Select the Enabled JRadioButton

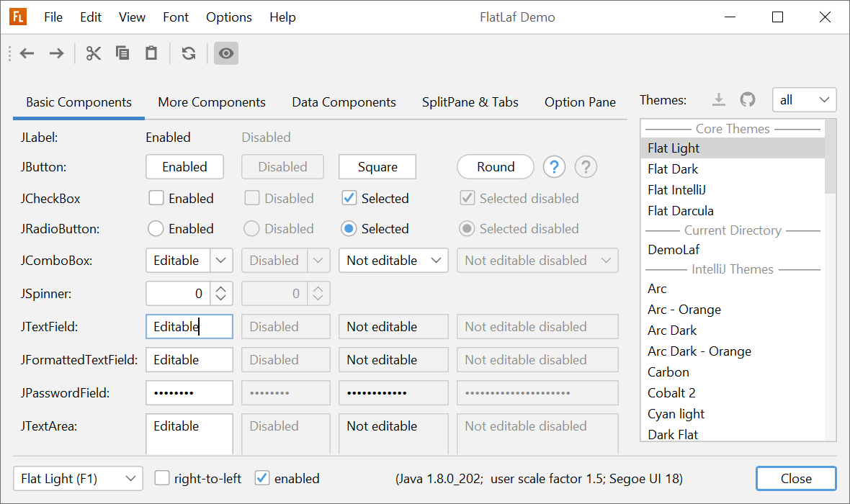[x=156, y=229]
